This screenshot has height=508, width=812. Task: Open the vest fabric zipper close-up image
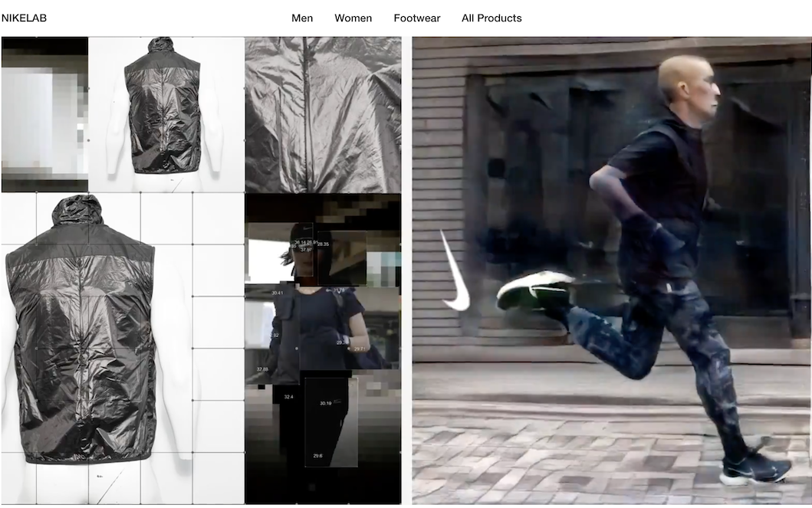coord(323,114)
